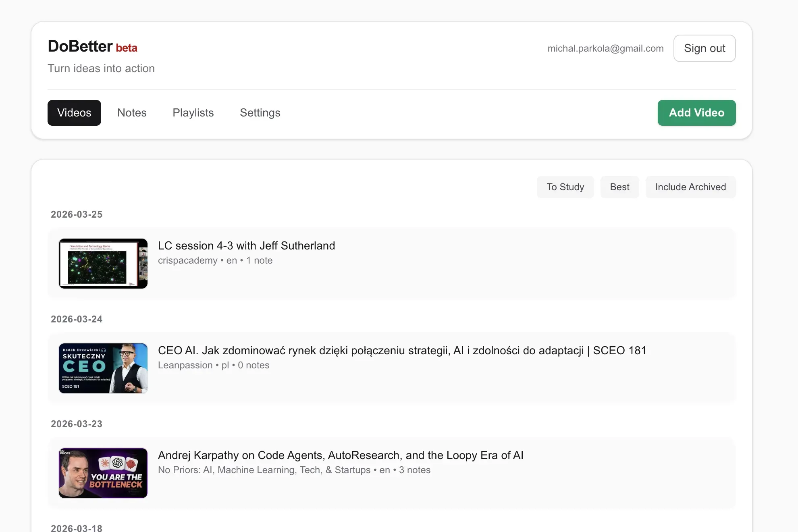The image size is (798, 532).
Task: Toggle the Best filter
Action: point(619,187)
